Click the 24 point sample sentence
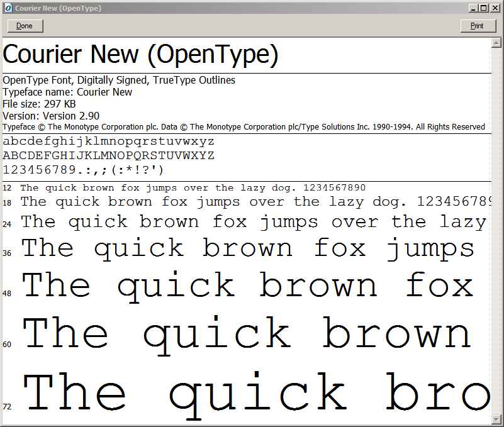 tap(254, 223)
